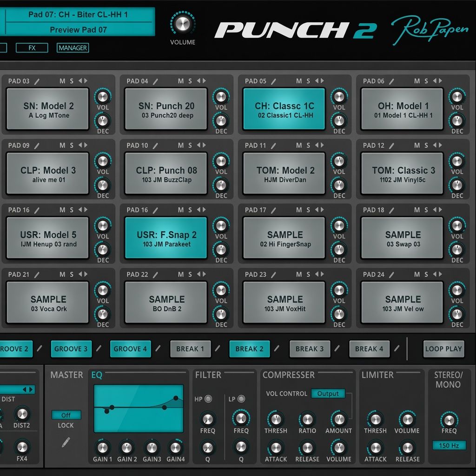Click the Rob Papen signature logo

tap(430, 30)
